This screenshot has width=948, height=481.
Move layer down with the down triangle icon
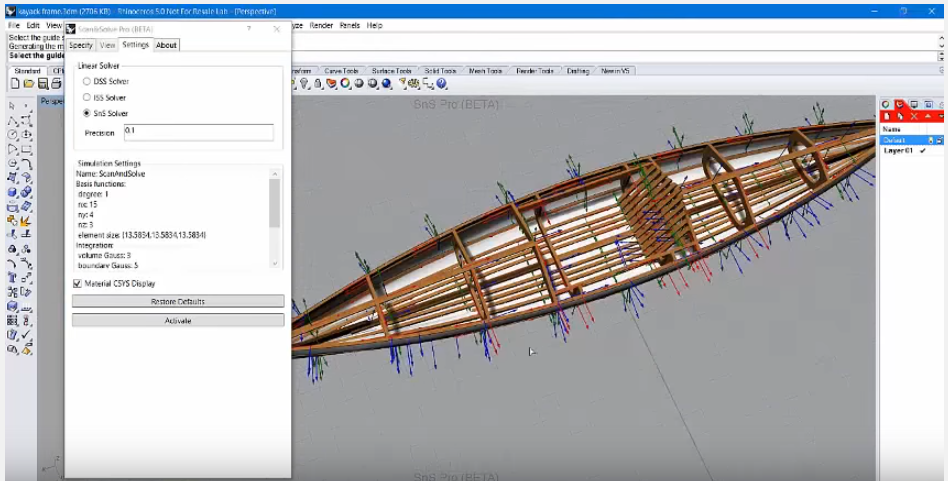point(941,116)
